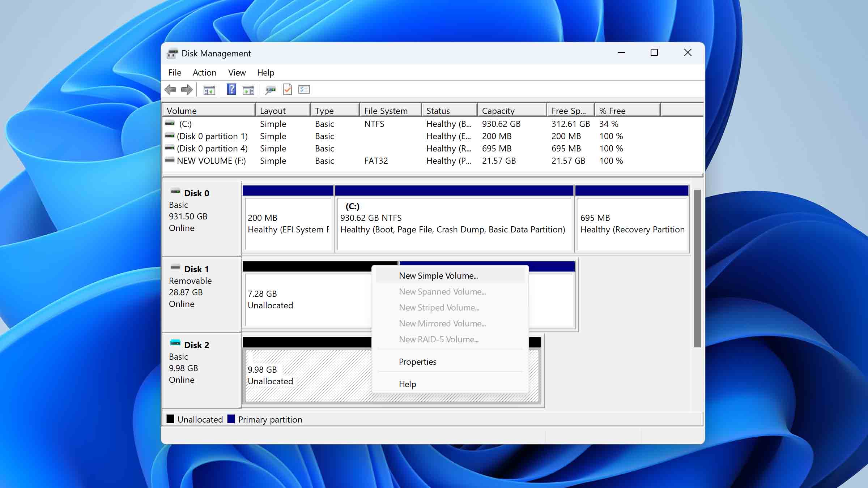Open the View menu
868x488 pixels.
point(237,72)
